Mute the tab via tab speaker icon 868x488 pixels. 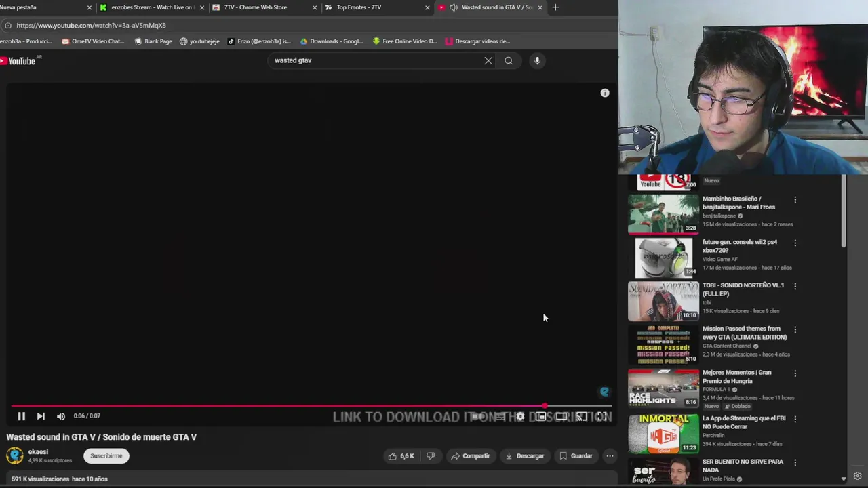(x=453, y=7)
